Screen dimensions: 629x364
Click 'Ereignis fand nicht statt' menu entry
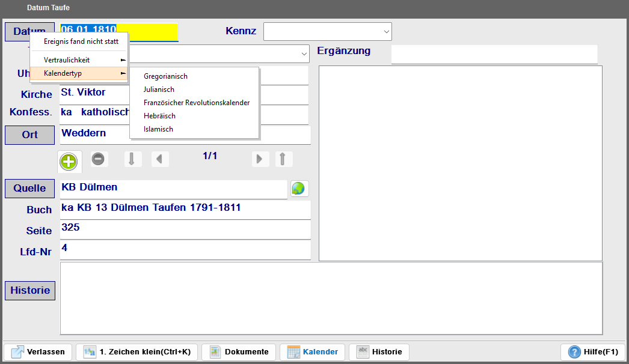click(81, 41)
